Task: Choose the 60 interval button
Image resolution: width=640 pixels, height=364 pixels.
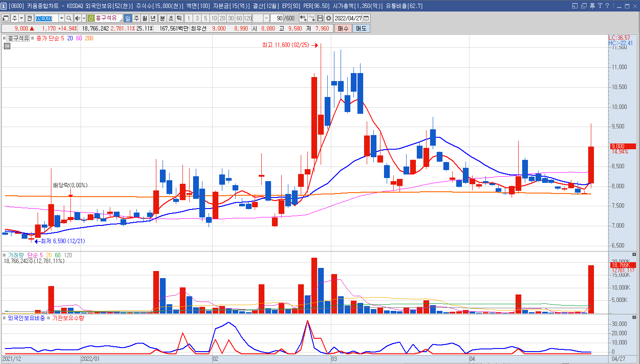Action: 239,18
